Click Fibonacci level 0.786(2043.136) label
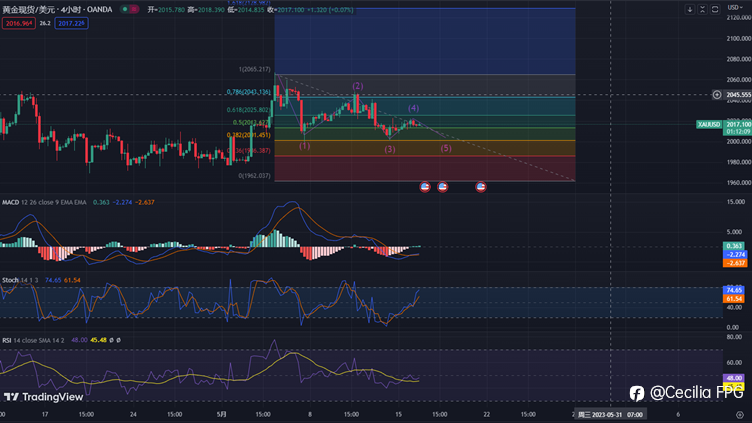Screen dimensions: 752x423 tap(249, 92)
